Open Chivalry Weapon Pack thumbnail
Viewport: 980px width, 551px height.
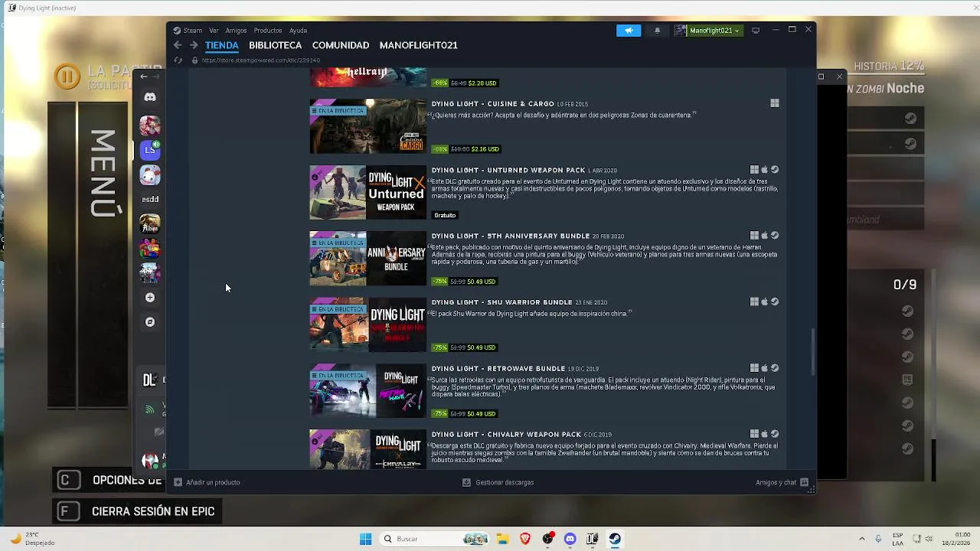click(367, 449)
